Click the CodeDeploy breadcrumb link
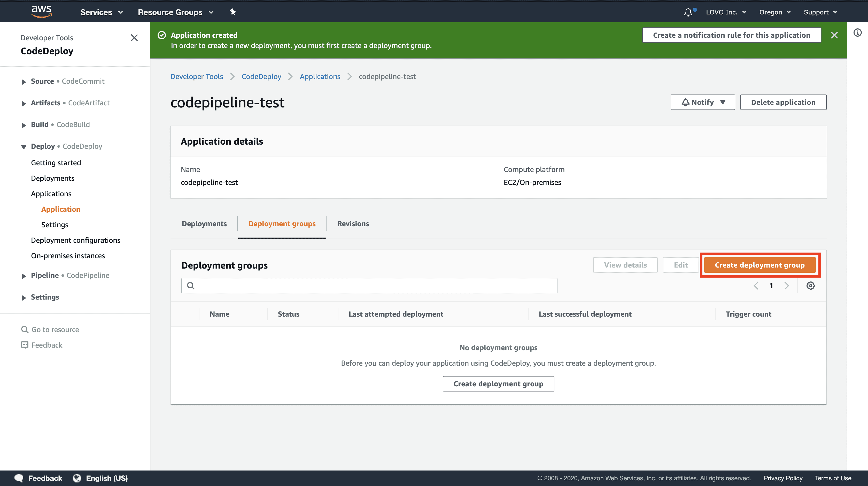This screenshot has width=868, height=486. click(261, 76)
